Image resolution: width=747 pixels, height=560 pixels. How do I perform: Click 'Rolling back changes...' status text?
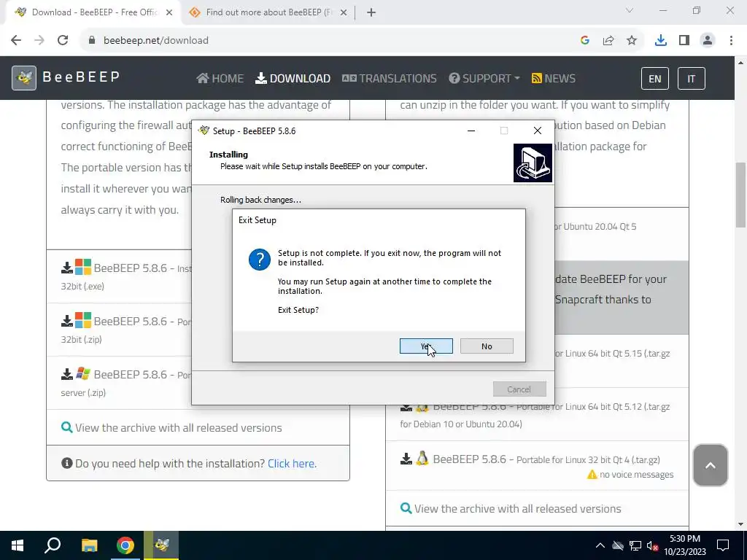point(260,200)
